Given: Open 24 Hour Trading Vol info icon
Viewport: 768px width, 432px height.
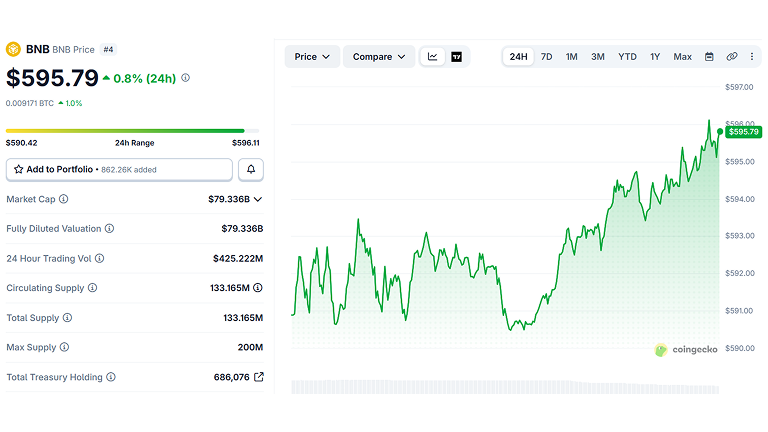Looking at the screenshot, I should (99, 258).
